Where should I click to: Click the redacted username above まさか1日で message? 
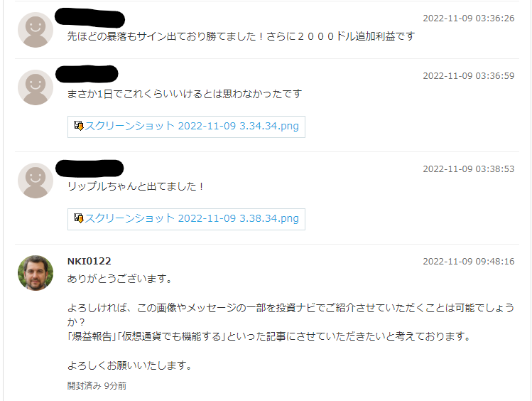(87, 74)
